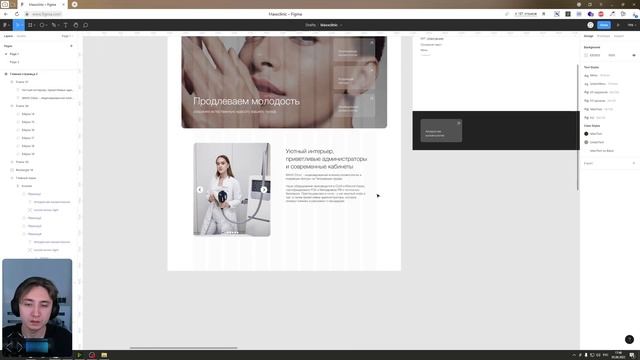640x360 pixels.
Task: Select the Move tool
Action: 18,25
